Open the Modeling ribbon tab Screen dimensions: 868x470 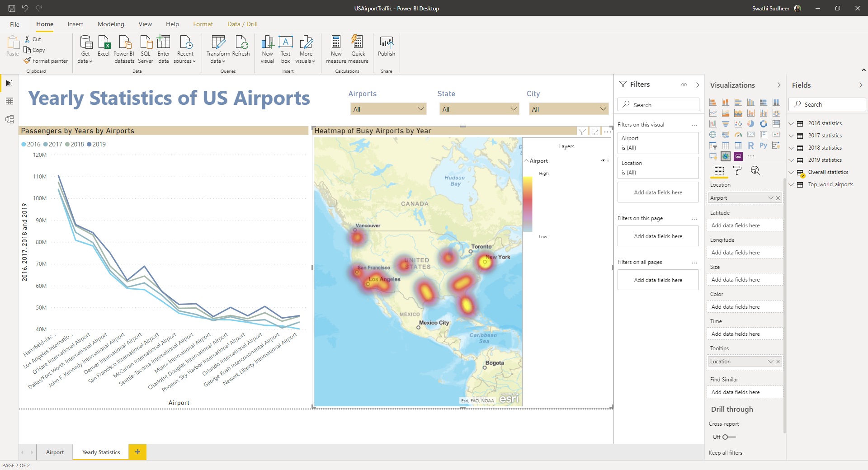[x=111, y=24]
